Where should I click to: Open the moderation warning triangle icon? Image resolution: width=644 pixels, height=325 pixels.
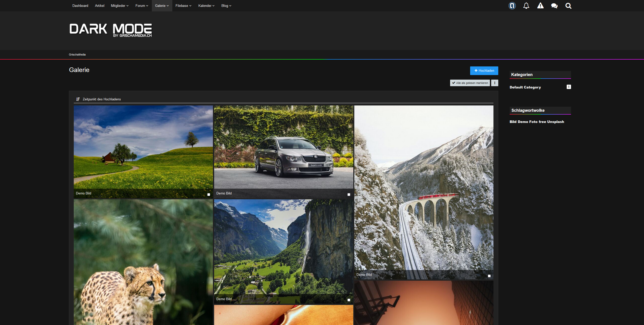tap(540, 6)
